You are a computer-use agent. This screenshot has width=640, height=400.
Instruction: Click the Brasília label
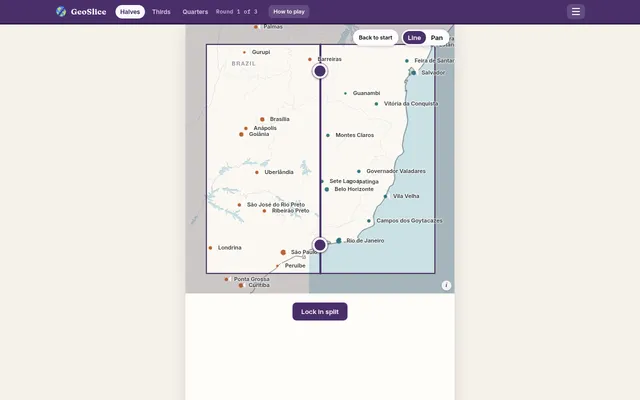tap(280, 119)
